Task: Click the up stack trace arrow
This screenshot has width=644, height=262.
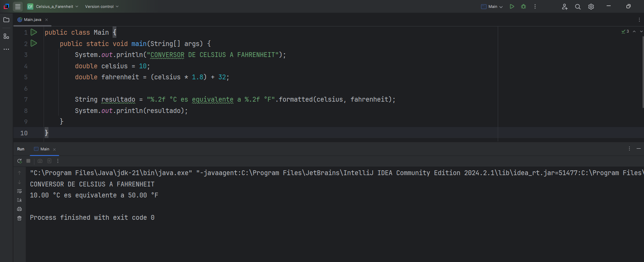Action: pyautogui.click(x=20, y=173)
